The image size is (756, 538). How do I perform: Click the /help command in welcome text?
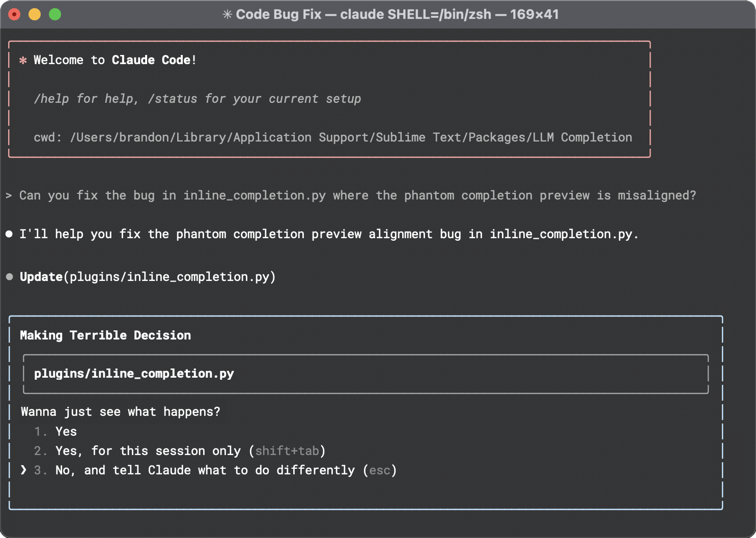pyautogui.click(x=51, y=99)
